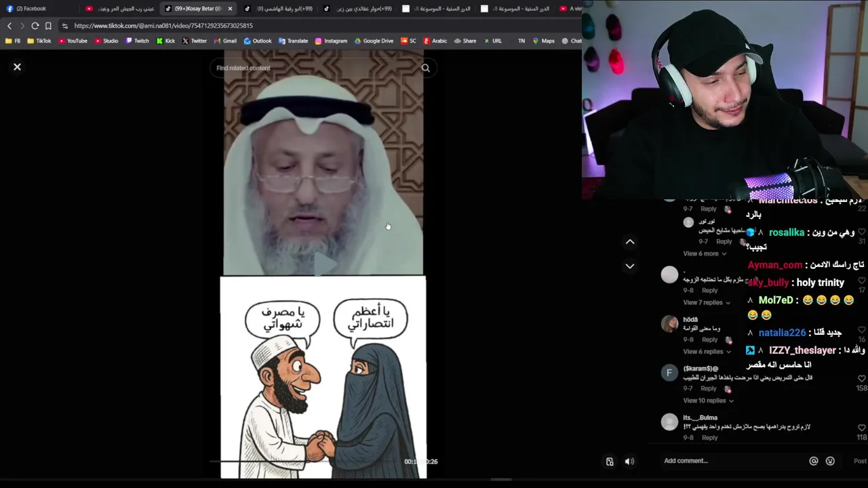Open the Kick bookmark

coord(165,41)
